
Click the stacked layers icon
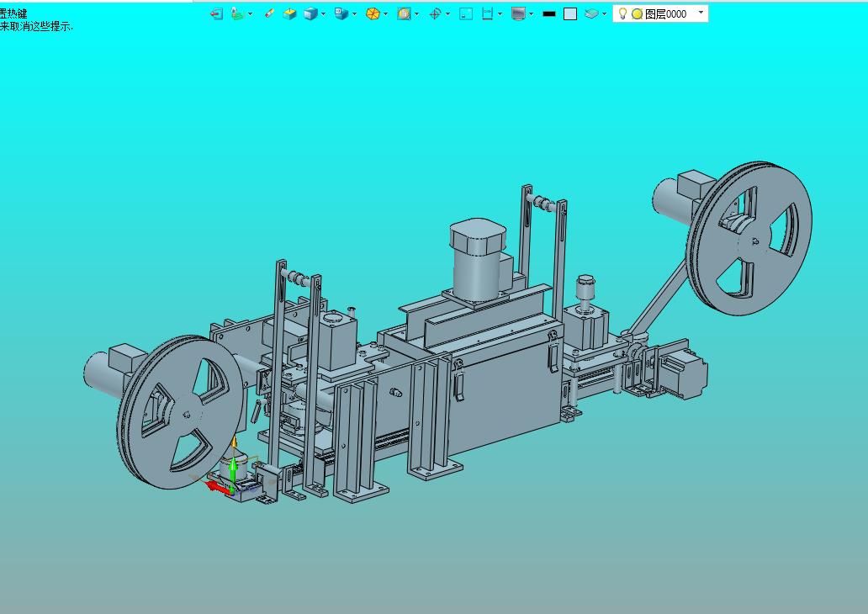(x=592, y=13)
